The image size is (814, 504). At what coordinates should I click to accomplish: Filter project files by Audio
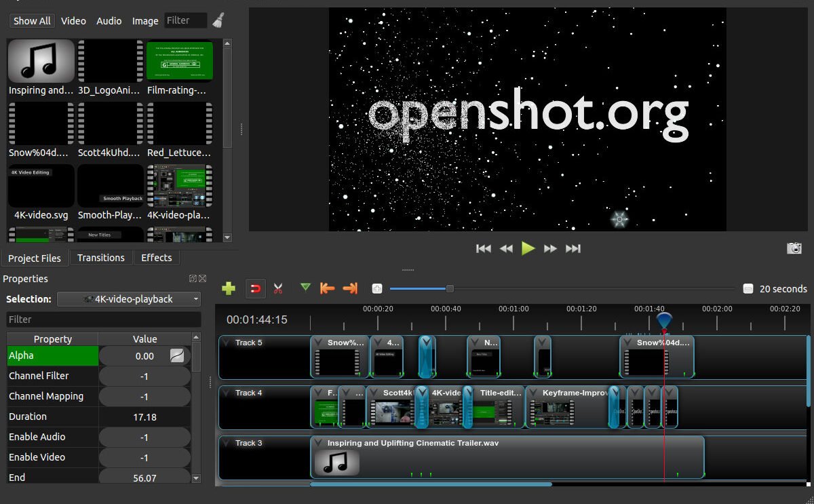click(x=109, y=21)
